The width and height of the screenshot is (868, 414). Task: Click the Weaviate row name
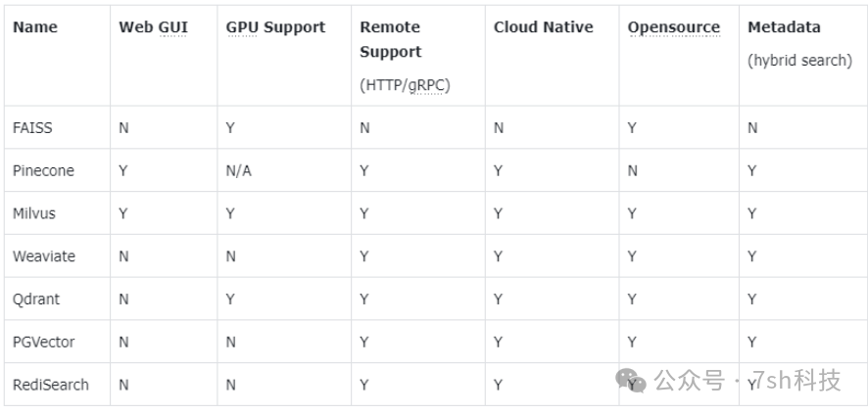point(44,256)
